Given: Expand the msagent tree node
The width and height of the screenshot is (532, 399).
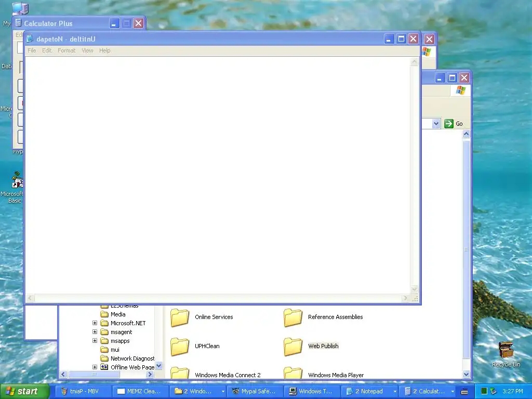Looking at the screenshot, I should click(x=95, y=332).
